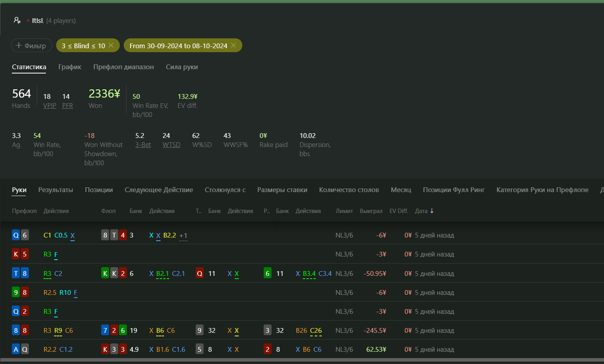Open the Префлоп диапазон tab

pos(123,67)
